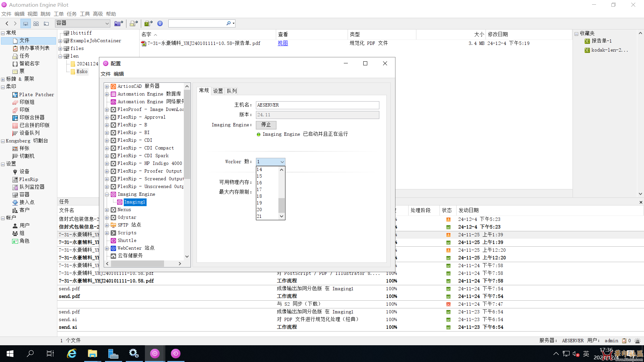Open the 容器 dropdown in the toolbar
644x362 pixels.
coord(83,23)
